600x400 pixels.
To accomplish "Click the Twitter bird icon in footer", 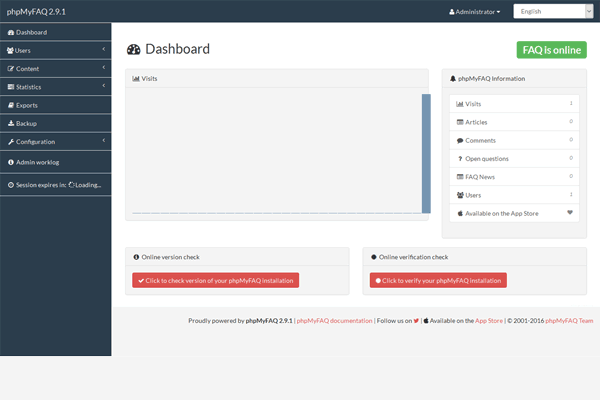I will click(x=416, y=321).
